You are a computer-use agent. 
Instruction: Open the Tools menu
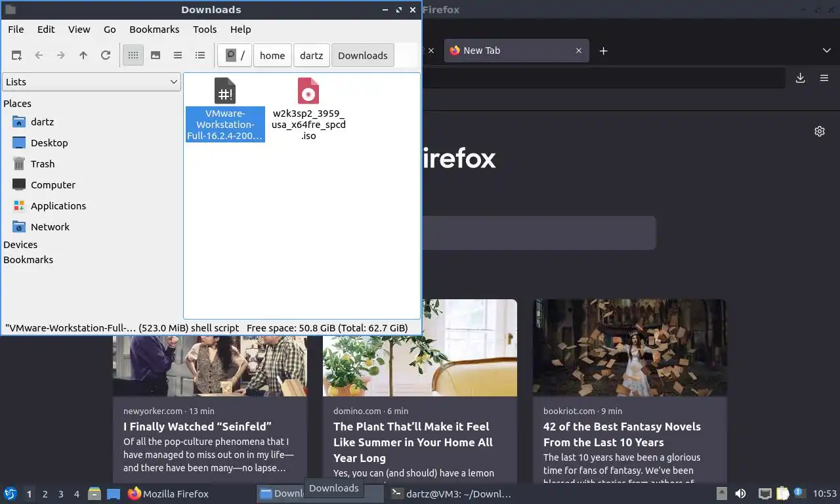coord(205,30)
